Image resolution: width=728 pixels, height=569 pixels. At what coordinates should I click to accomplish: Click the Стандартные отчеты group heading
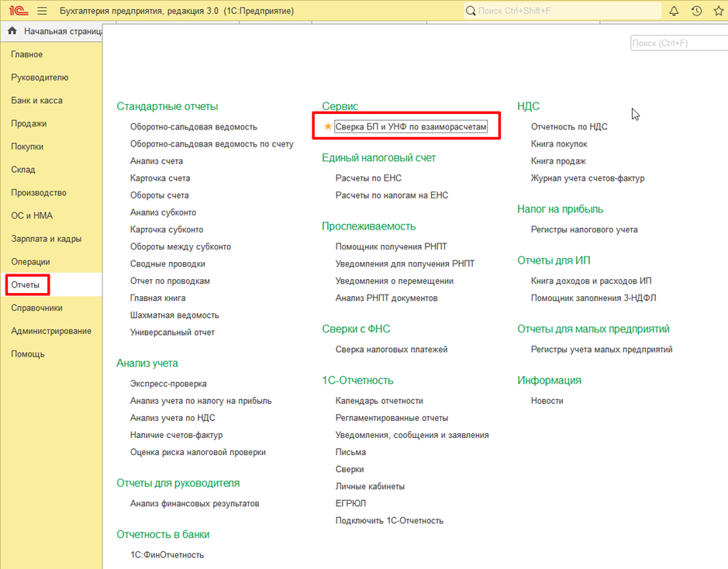(x=167, y=106)
